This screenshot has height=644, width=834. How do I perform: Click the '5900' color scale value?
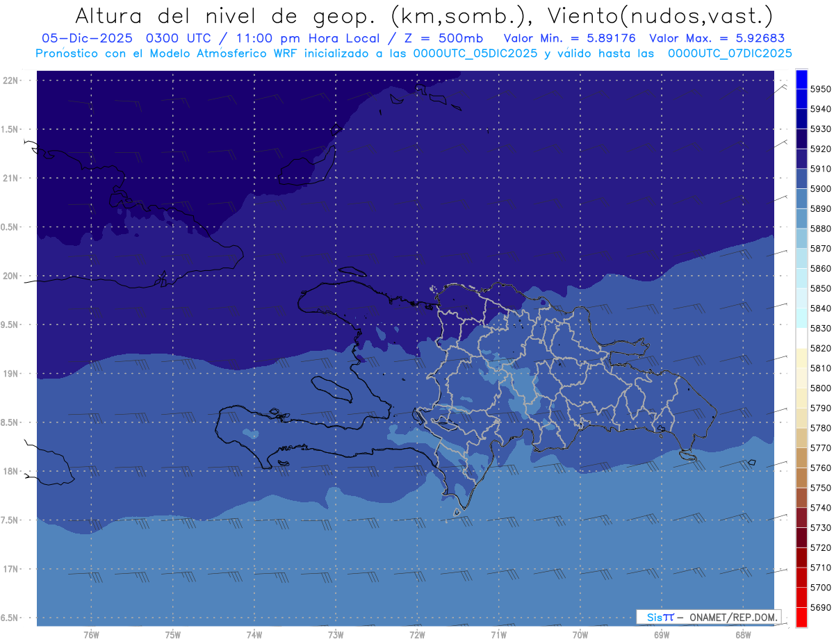coord(820,188)
